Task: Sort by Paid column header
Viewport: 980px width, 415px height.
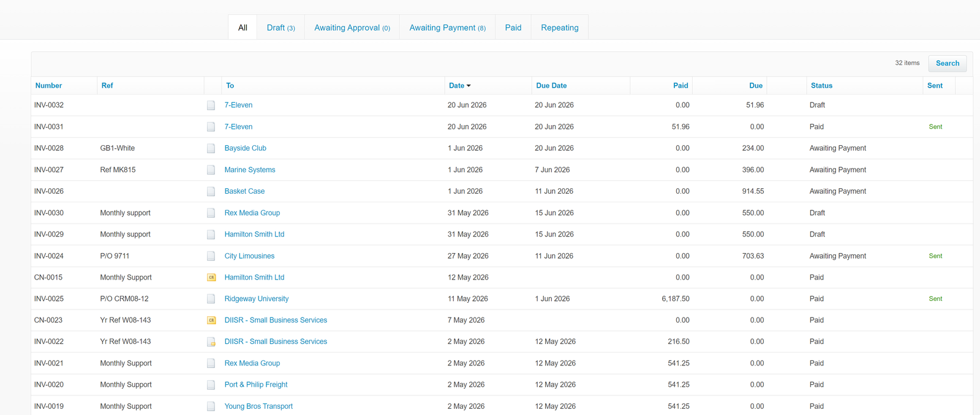Action: (x=680, y=86)
